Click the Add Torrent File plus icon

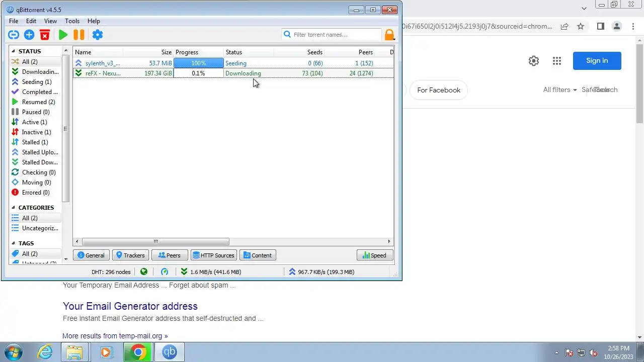[29, 35]
